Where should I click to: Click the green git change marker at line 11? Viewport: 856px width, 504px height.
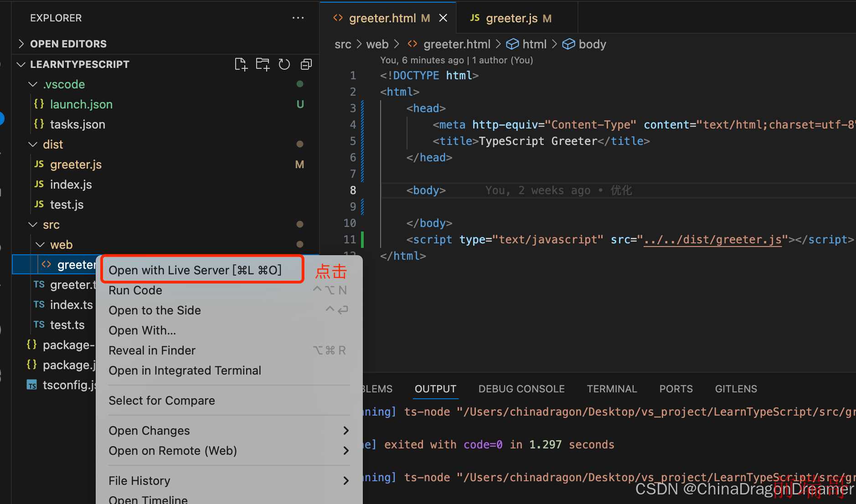click(x=362, y=240)
